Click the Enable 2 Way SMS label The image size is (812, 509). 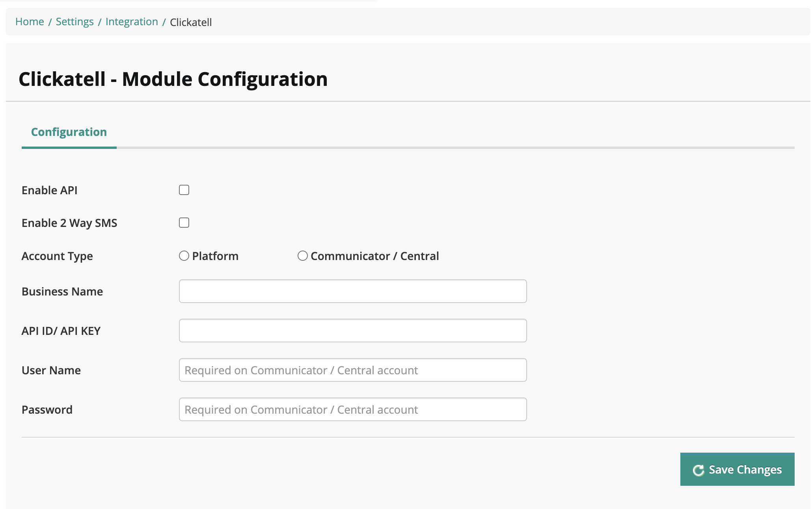pos(69,223)
